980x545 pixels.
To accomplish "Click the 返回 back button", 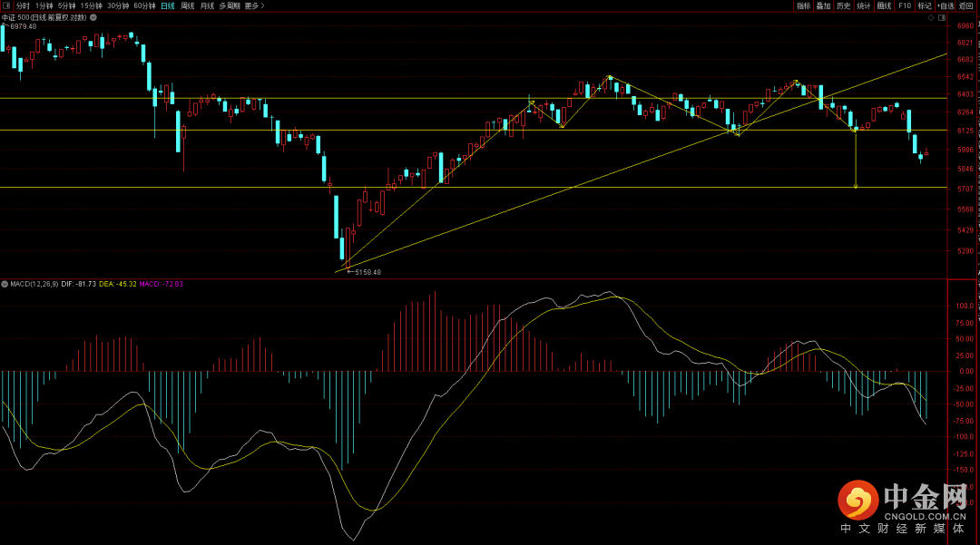I will tap(965, 5).
